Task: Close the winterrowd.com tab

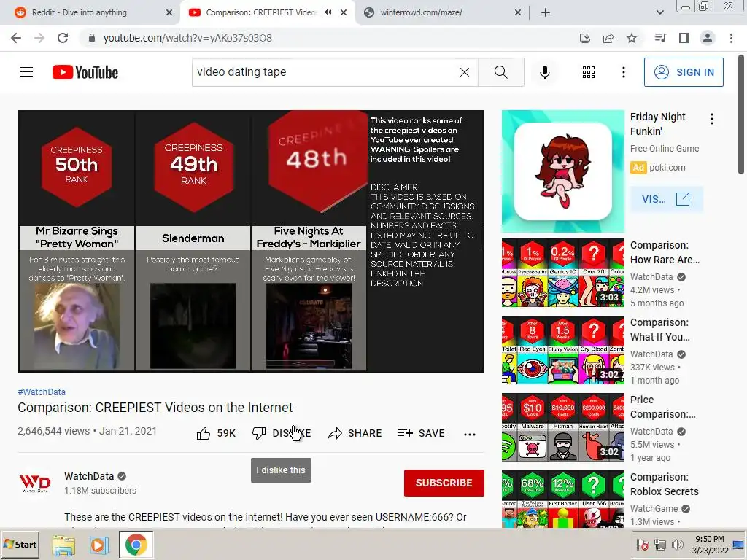Action: click(518, 12)
